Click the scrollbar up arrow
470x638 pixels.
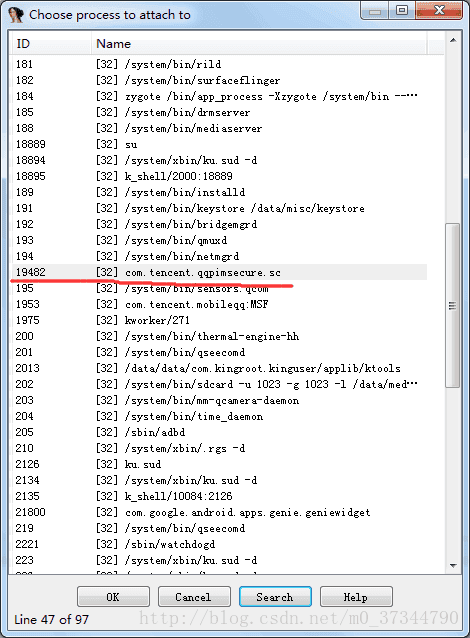tap(453, 40)
